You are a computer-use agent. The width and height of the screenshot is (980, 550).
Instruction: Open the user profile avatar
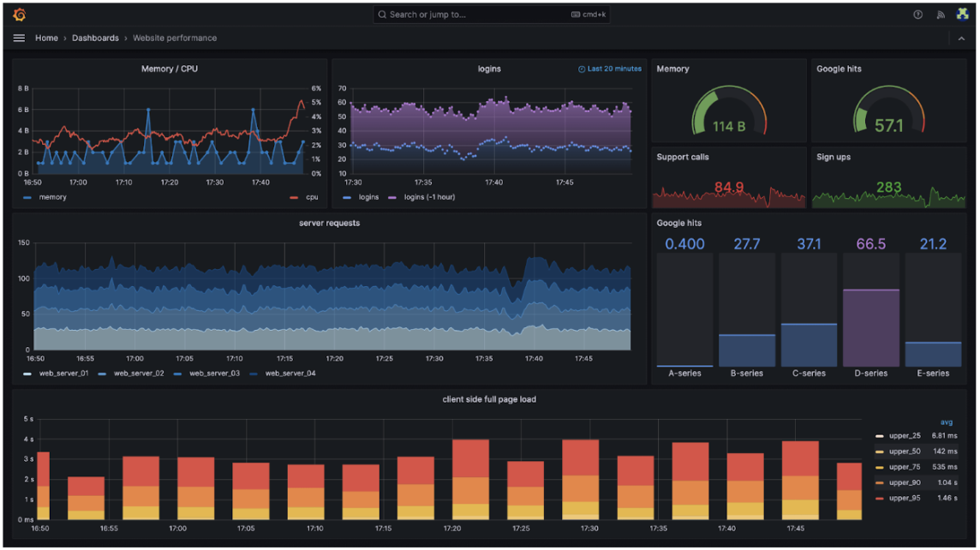tap(963, 15)
